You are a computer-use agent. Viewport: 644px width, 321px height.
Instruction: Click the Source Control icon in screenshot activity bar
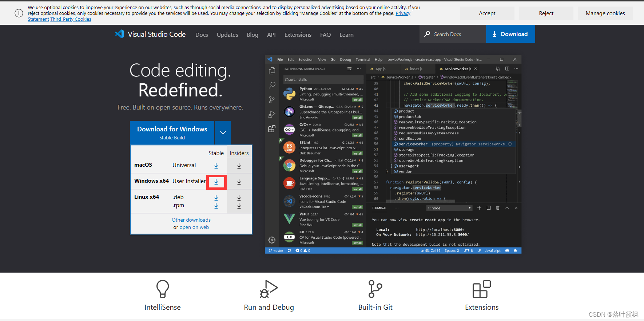tap(272, 99)
